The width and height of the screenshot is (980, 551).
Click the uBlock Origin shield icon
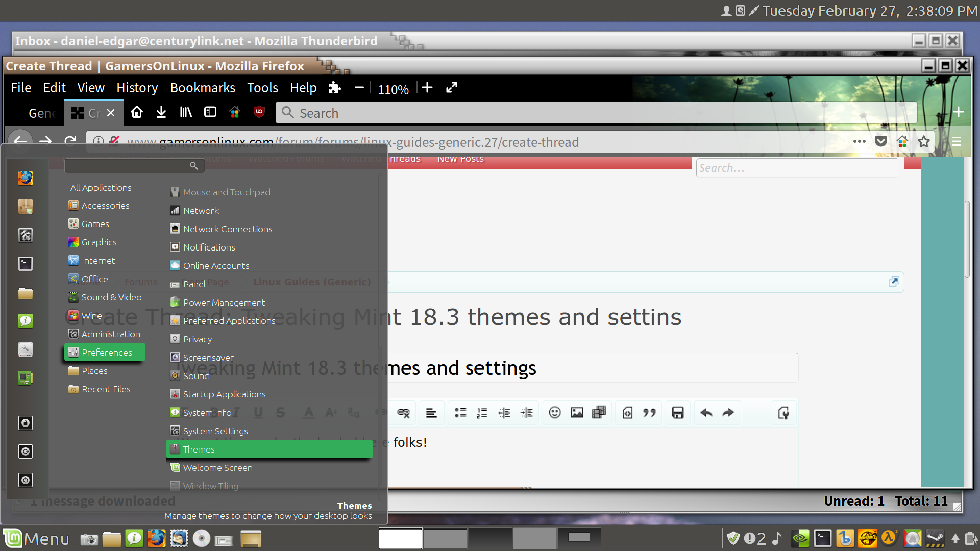(259, 112)
